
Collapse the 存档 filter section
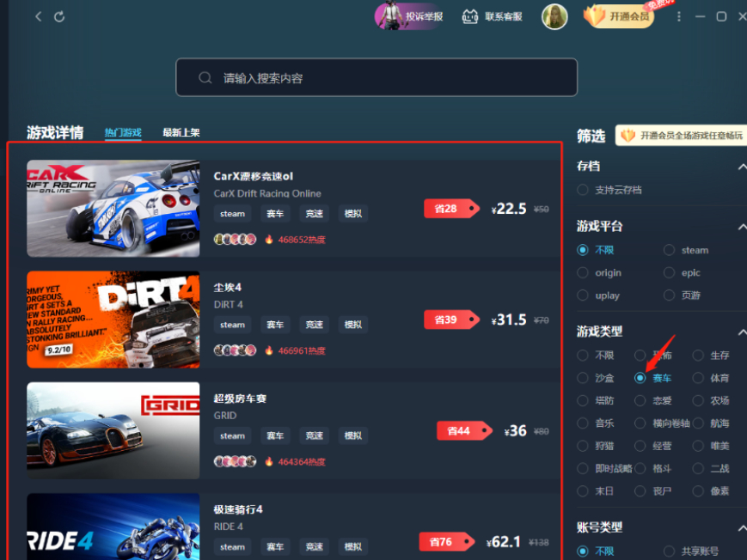(x=742, y=167)
